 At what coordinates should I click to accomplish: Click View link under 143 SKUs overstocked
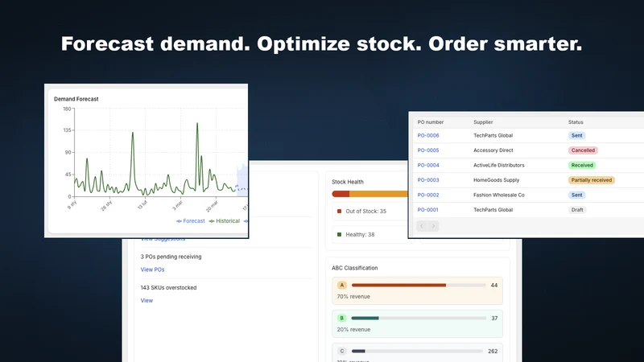coord(147,300)
